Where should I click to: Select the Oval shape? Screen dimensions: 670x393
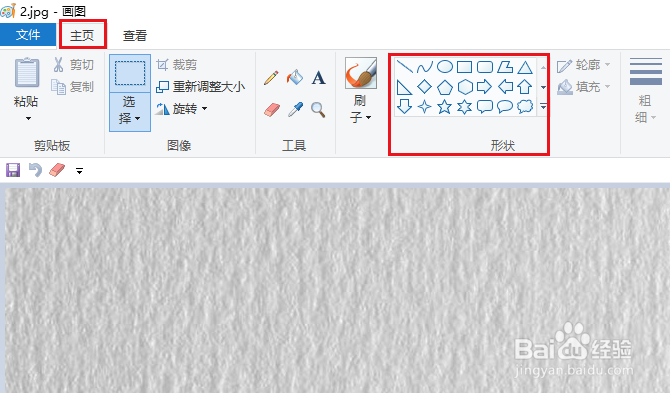coord(445,67)
